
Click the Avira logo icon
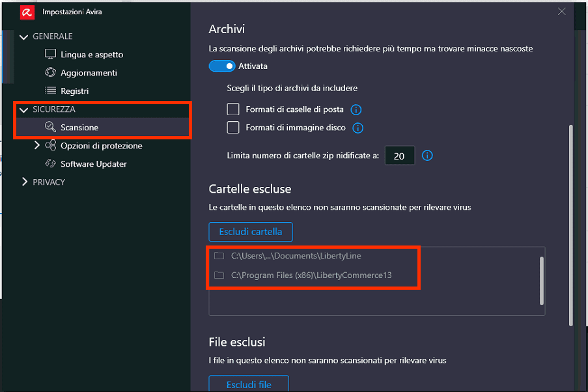27,12
